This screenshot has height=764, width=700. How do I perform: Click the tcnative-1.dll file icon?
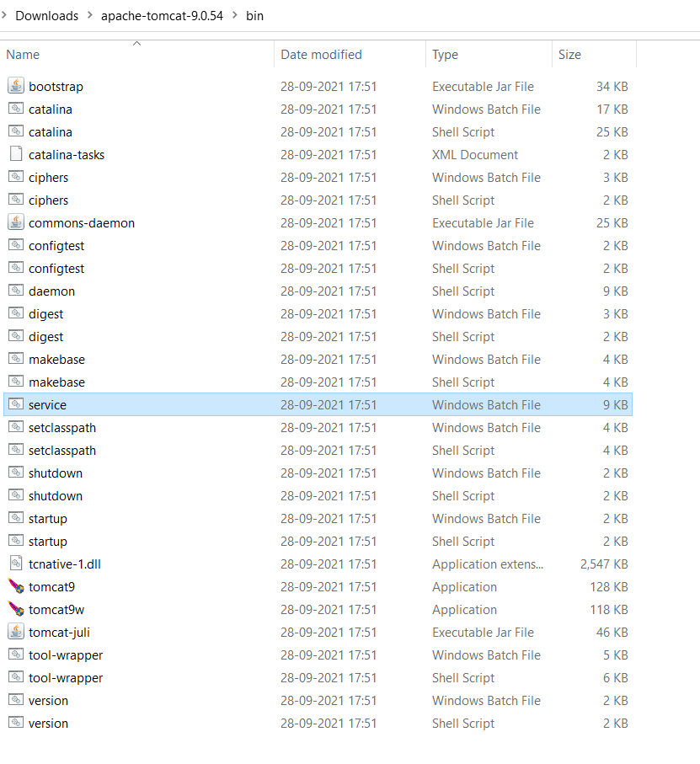pyautogui.click(x=16, y=564)
